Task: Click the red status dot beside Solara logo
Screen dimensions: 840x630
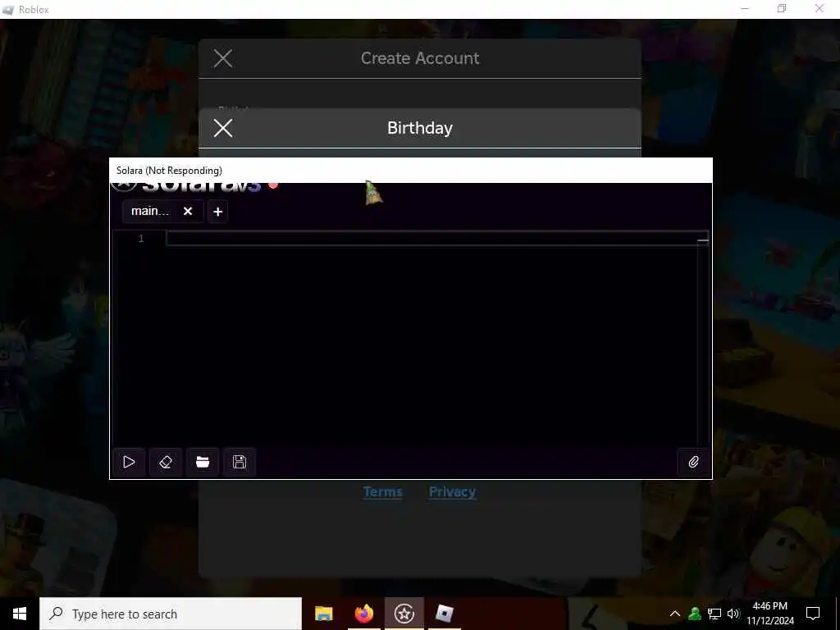Action: tap(273, 185)
